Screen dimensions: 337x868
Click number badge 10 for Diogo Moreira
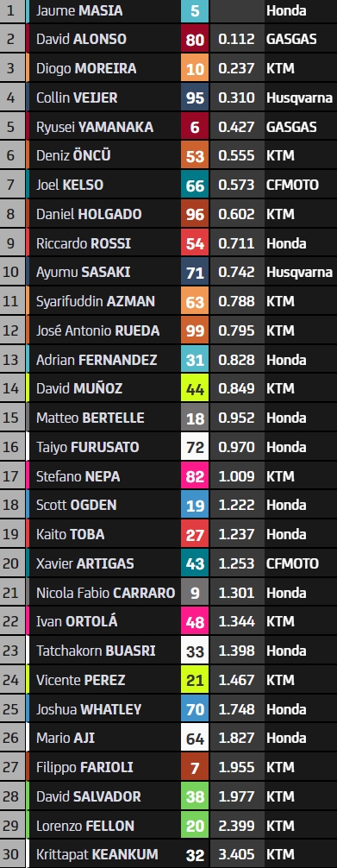(195, 69)
